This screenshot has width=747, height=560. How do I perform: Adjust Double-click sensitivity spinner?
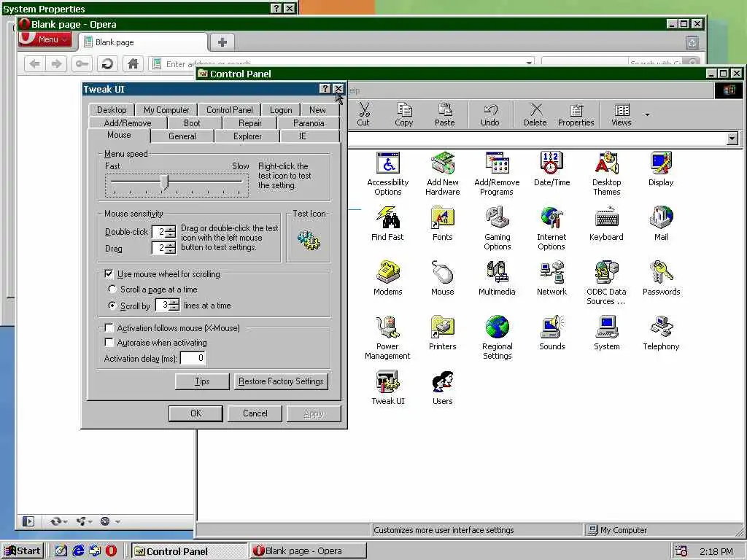point(171,232)
